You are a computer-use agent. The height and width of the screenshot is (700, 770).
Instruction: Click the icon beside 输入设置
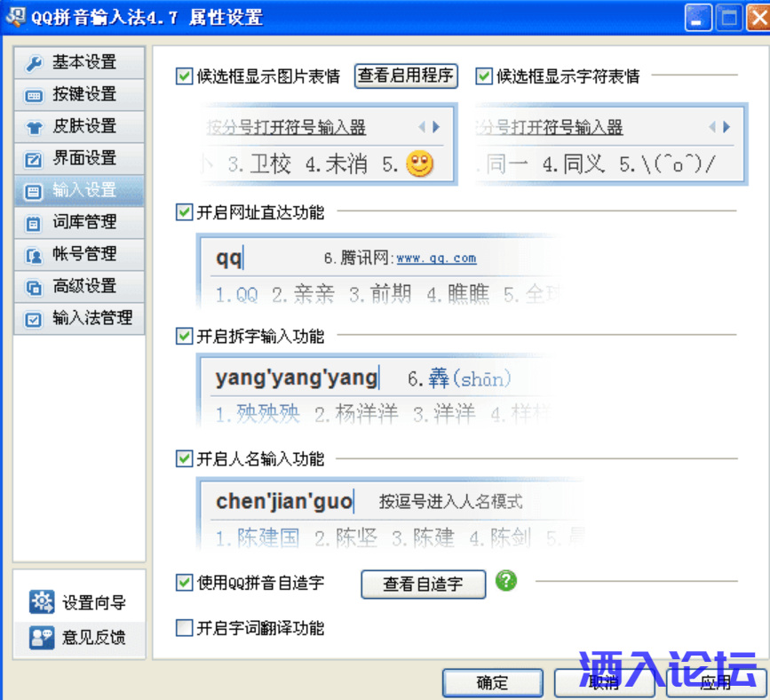click(x=34, y=192)
